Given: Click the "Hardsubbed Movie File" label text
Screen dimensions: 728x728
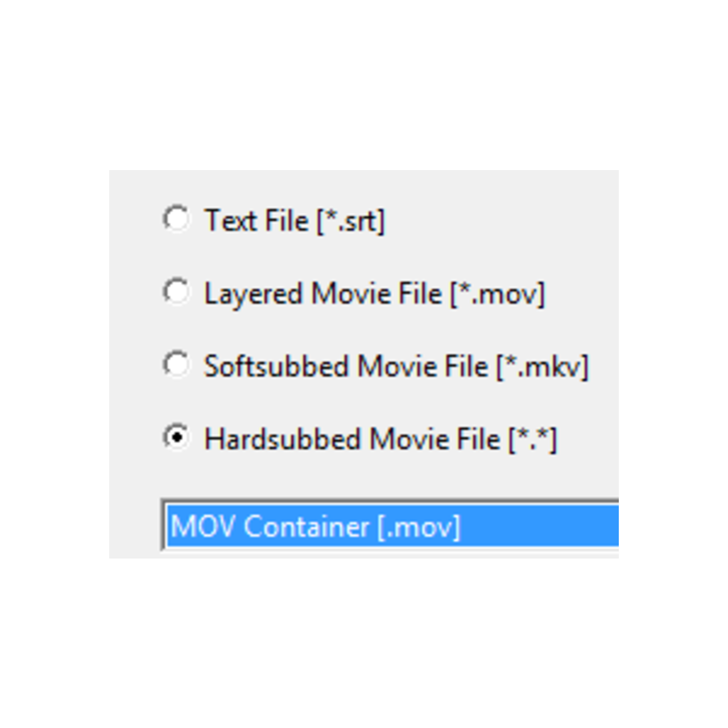Looking at the screenshot, I should (x=352, y=439).
